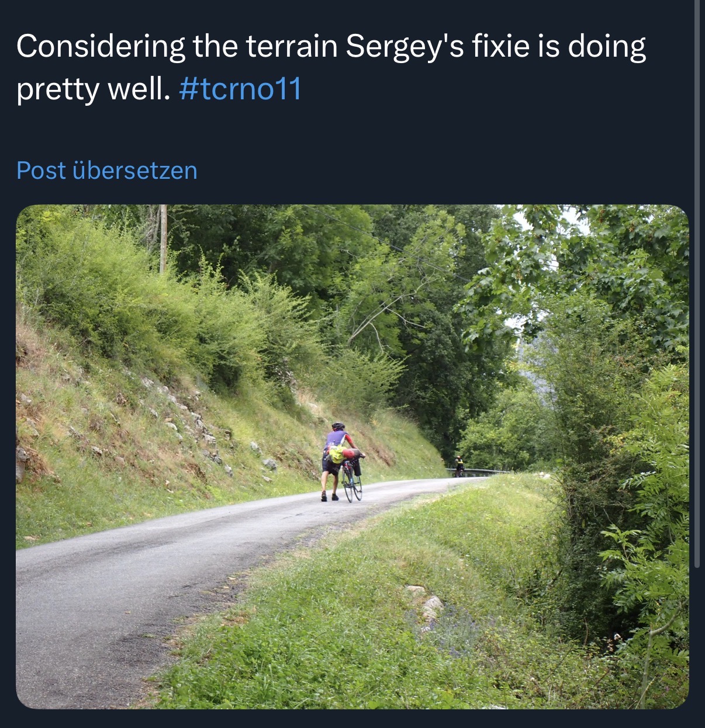Click the wooden utility pole in the photo
705x728 pixels.
163,238
